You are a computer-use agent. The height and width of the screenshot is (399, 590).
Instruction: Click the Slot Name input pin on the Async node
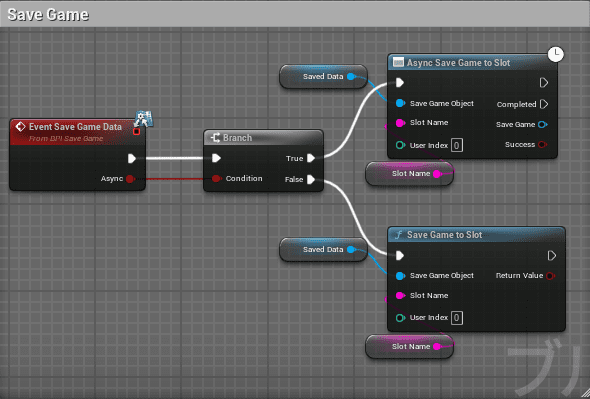click(x=401, y=123)
